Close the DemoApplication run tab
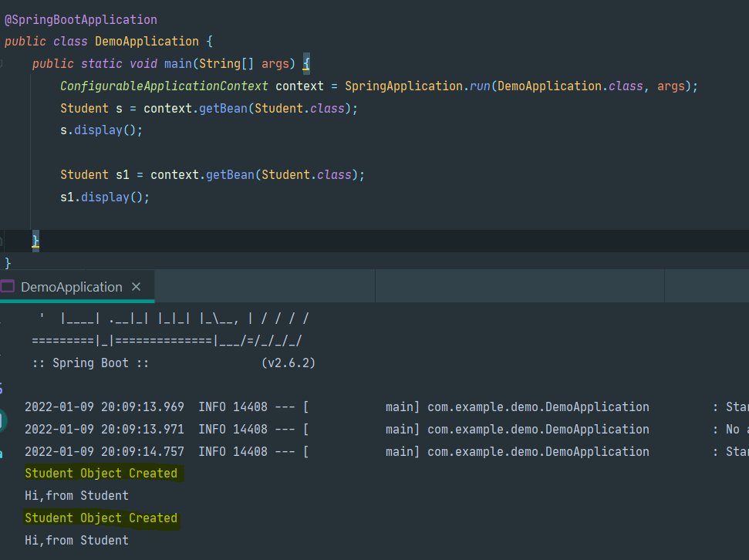This screenshot has height=560, width=749. coord(137,287)
